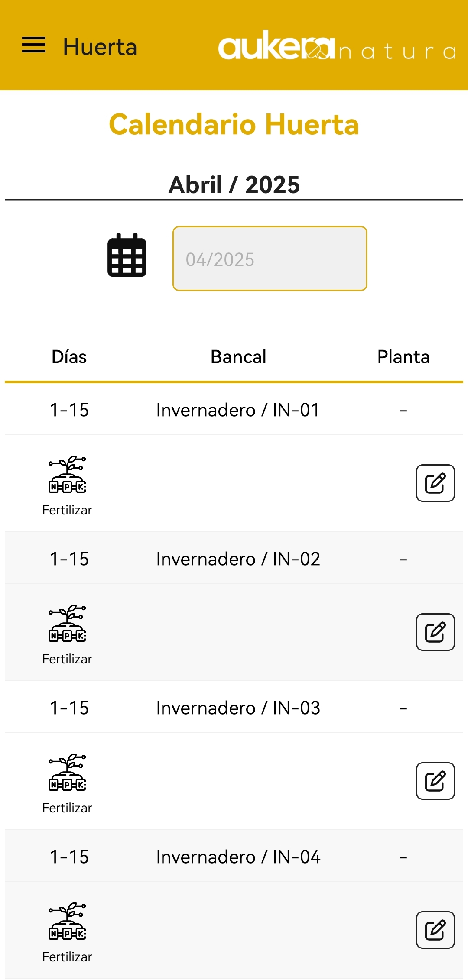Click Fertilizar NPK icon under IN-01
This screenshot has width=468, height=980.
coord(67,475)
